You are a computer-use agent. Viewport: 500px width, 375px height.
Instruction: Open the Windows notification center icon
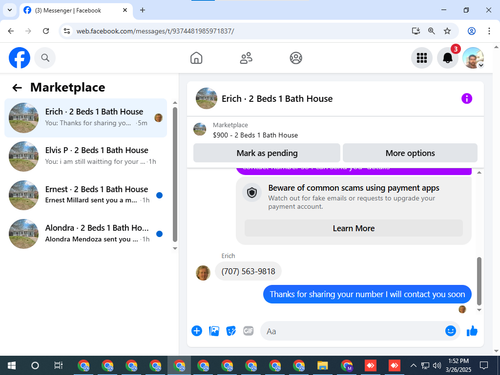484,365
